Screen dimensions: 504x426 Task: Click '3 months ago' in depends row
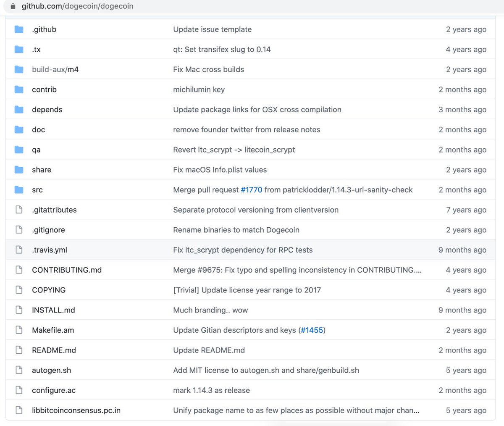(x=462, y=110)
